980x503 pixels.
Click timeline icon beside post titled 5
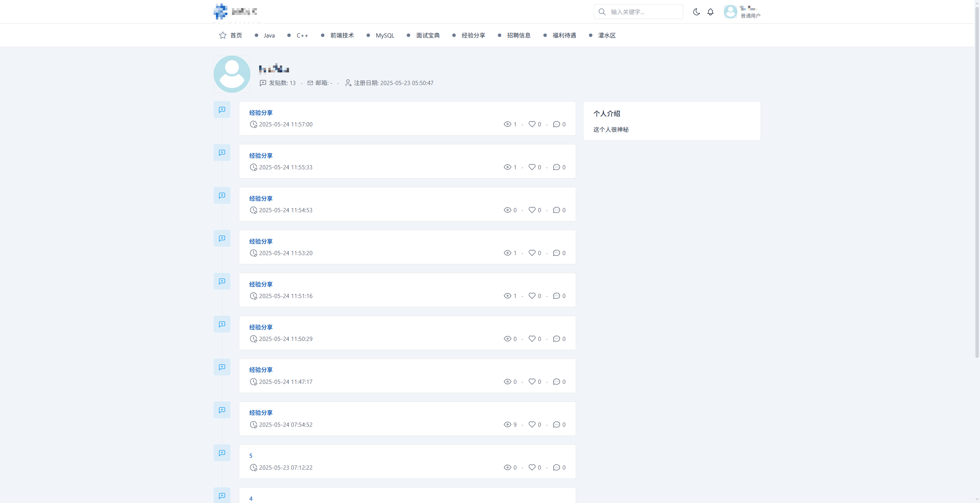[222, 453]
